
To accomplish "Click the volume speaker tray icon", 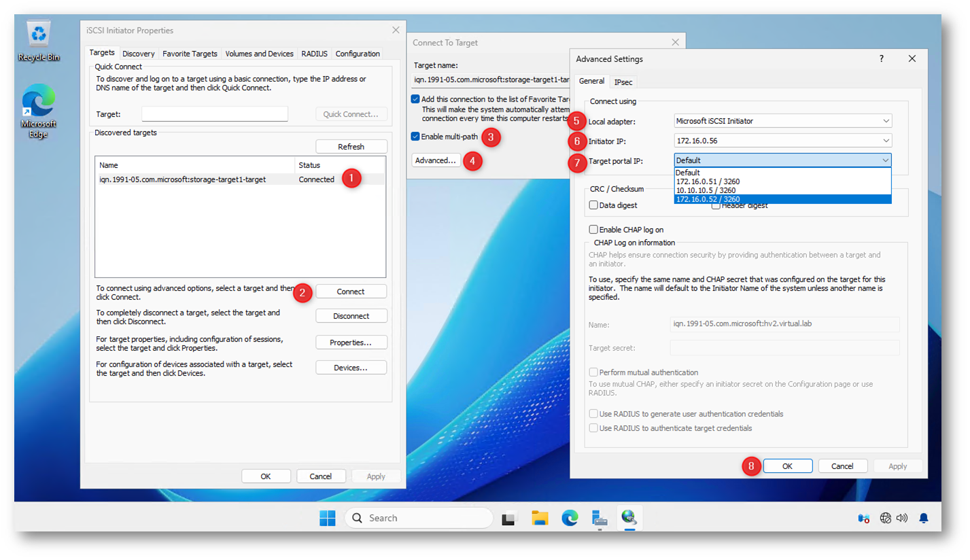I will click(902, 519).
